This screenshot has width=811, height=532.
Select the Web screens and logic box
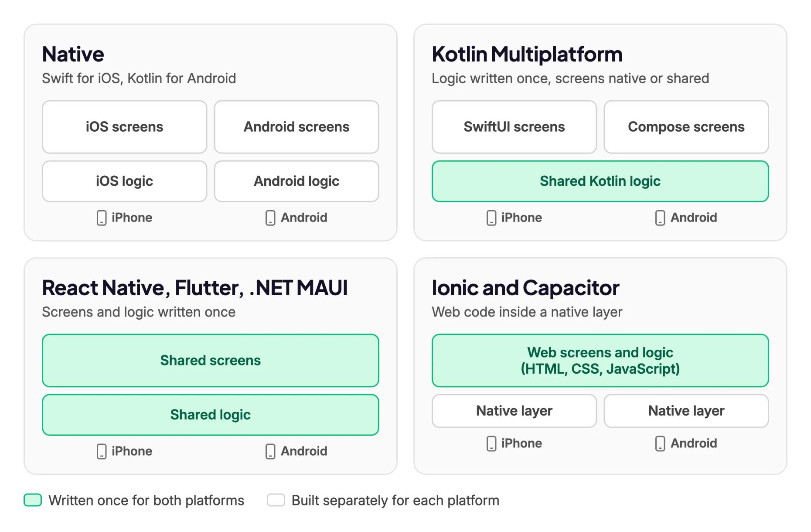tap(600, 361)
